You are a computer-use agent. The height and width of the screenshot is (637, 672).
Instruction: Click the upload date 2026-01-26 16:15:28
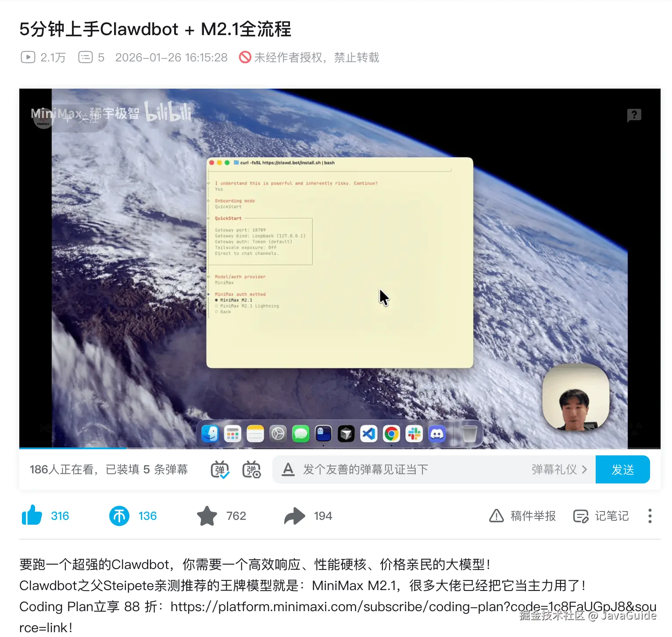tap(172, 57)
